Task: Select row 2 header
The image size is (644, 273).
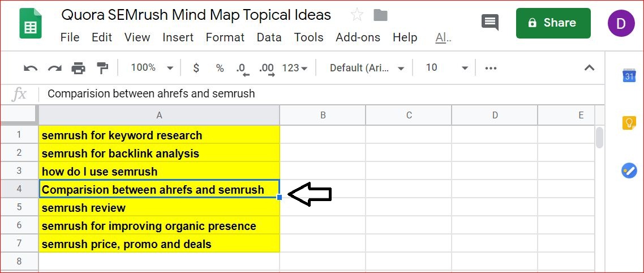Action: tap(19, 152)
